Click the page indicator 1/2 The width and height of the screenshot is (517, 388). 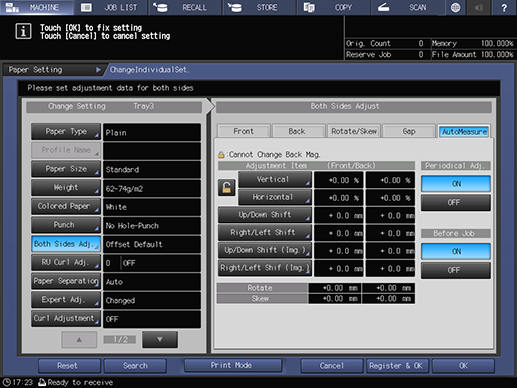point(120,340)
